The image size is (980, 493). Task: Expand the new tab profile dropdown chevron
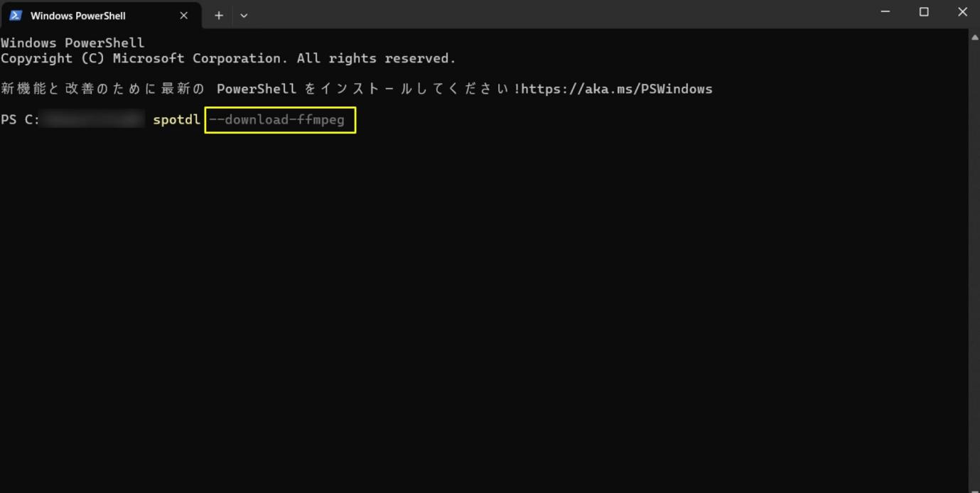[x=244, y=15]
